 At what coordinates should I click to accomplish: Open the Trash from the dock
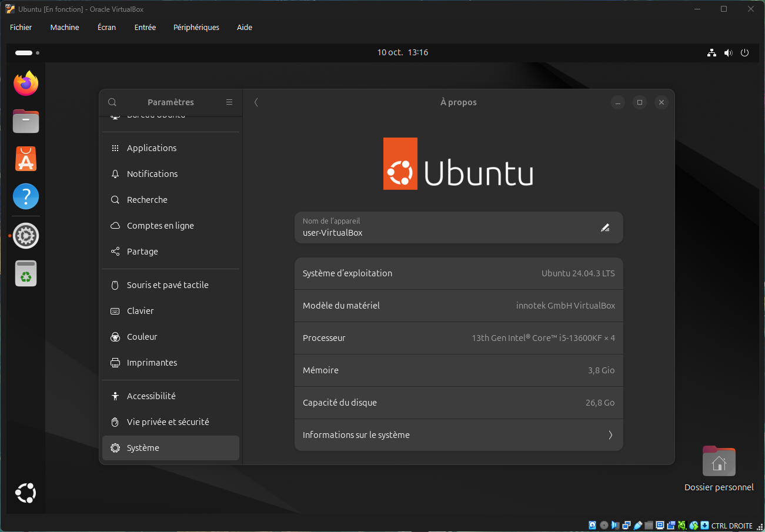pos(26,273)
